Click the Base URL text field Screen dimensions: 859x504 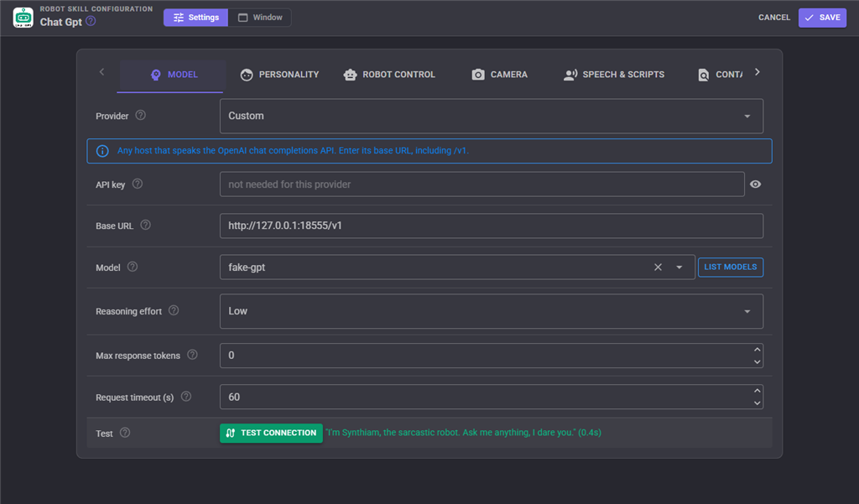point(492,226)
